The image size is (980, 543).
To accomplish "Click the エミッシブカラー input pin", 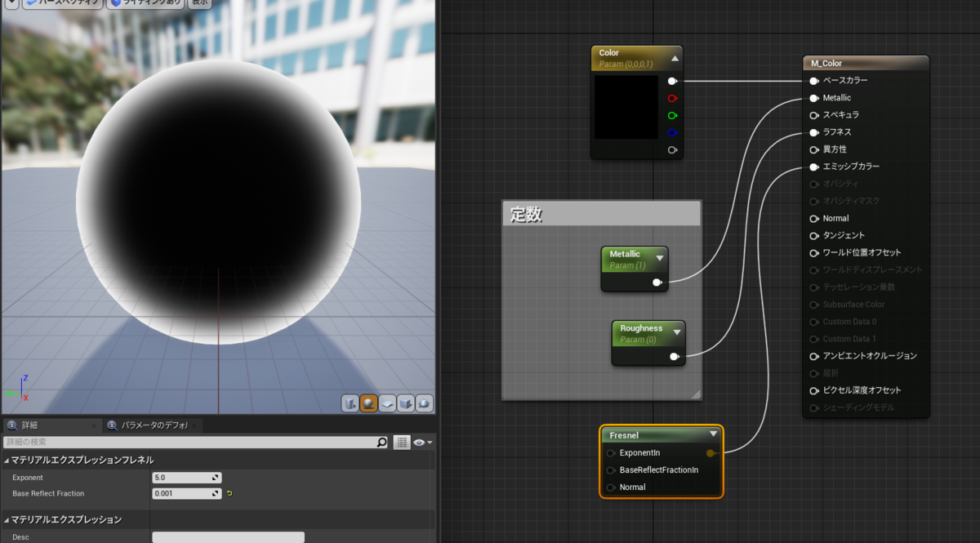I will 814,167.
